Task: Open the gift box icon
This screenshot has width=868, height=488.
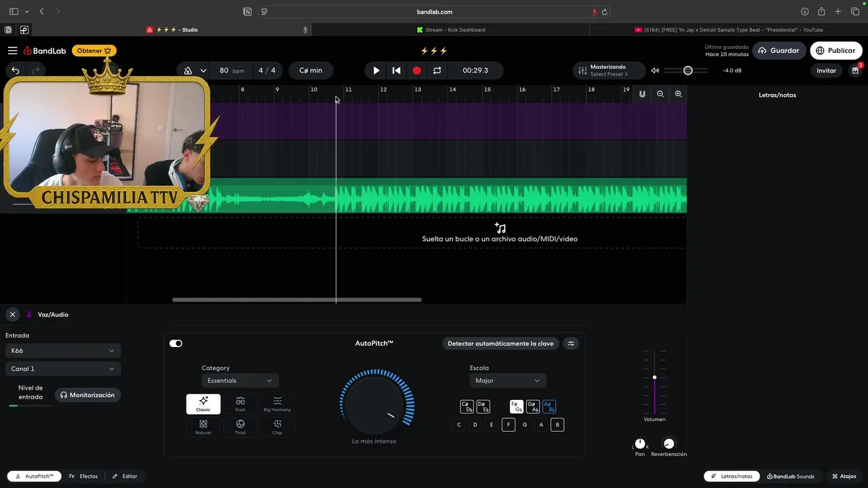Action: click(x=855, y=70)
